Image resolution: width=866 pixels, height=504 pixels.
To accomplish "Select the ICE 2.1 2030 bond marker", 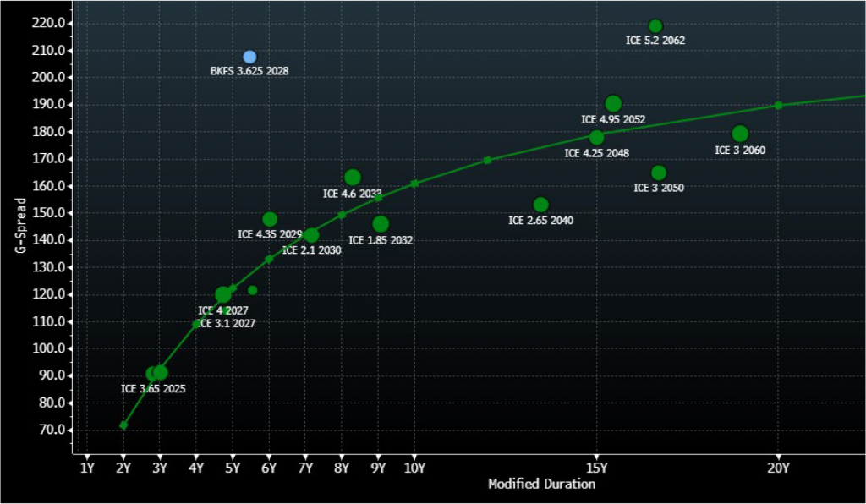I will [x=311, y=235].
